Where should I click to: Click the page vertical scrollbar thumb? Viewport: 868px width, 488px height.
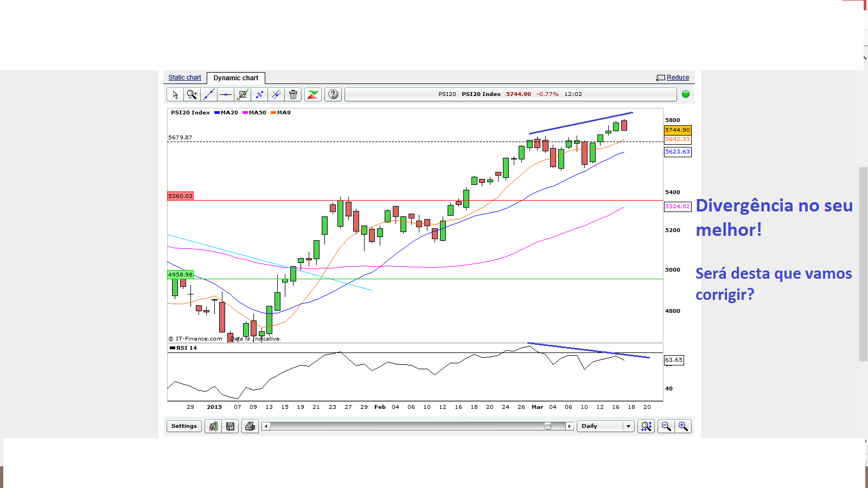(x=863, y=264)
